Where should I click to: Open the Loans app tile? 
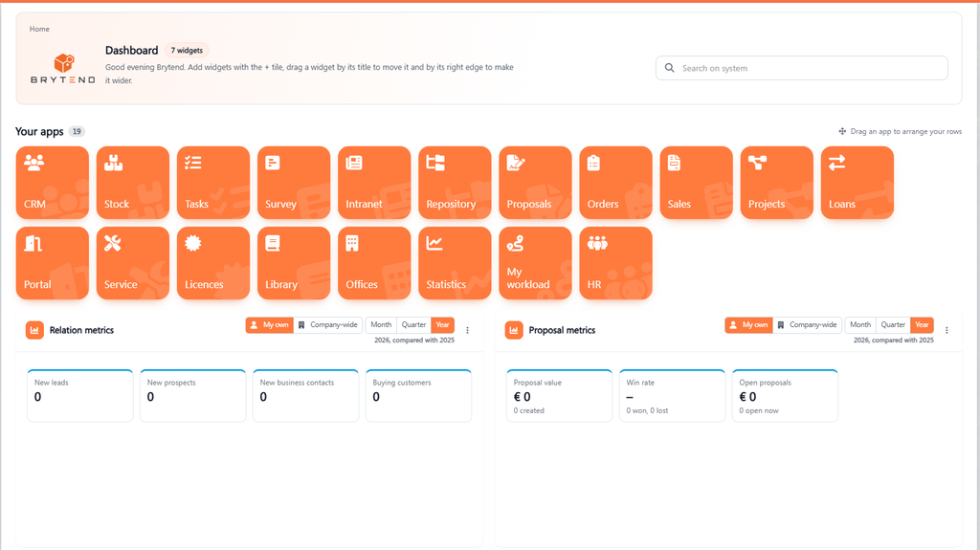point(857,183)
